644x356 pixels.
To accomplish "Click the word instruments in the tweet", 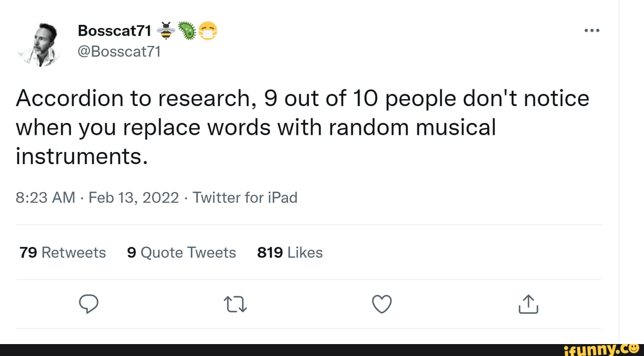I will tap(79, 156).
